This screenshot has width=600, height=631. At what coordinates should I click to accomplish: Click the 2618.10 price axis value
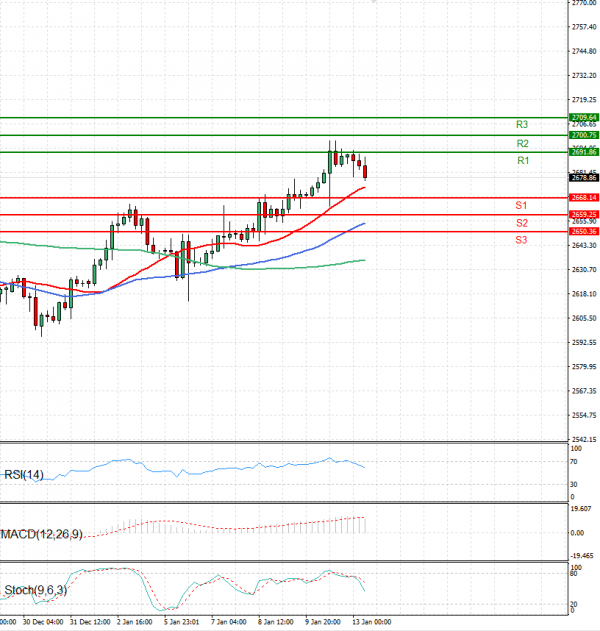[x=584, y=294]
